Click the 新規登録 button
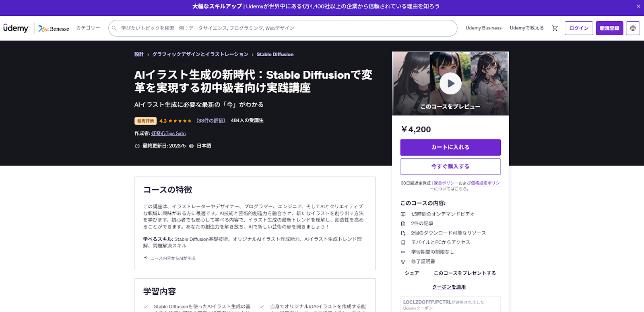This screenshot has width=644, height=312. 609,28
